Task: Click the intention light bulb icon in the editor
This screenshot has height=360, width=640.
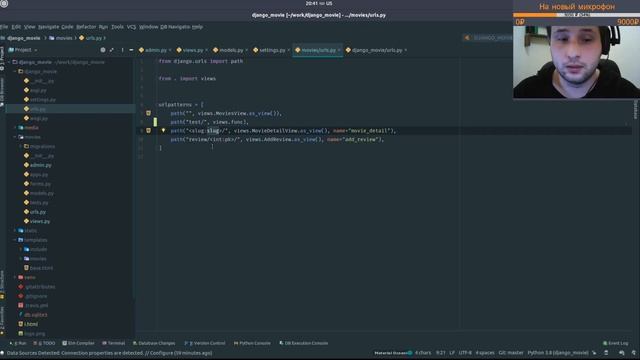Action: pyautogui.click(x=163, y=131)
